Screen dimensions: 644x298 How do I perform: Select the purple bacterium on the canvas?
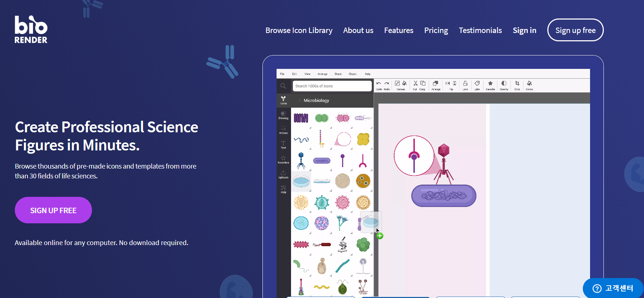(x=443, y=196)
